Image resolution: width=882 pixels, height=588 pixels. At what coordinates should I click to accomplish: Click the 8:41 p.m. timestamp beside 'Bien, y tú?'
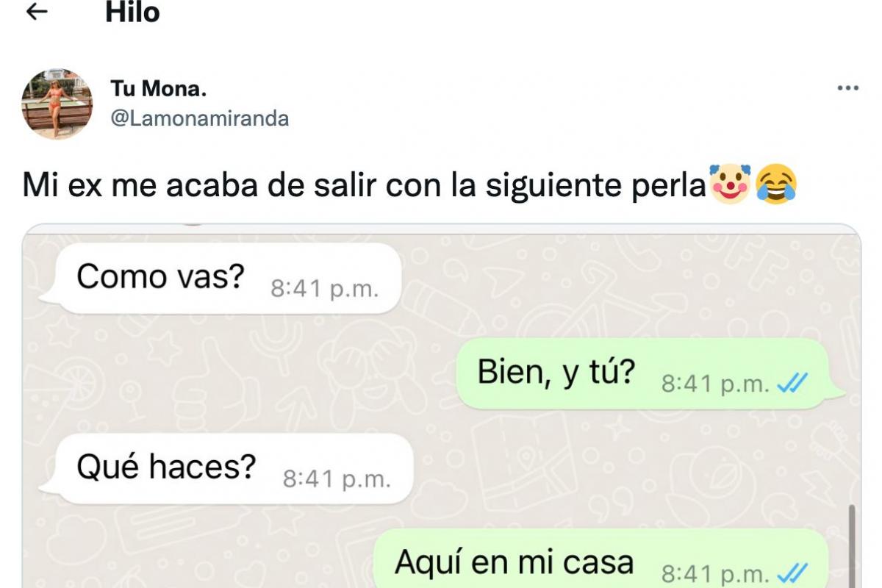click(716, 384)
